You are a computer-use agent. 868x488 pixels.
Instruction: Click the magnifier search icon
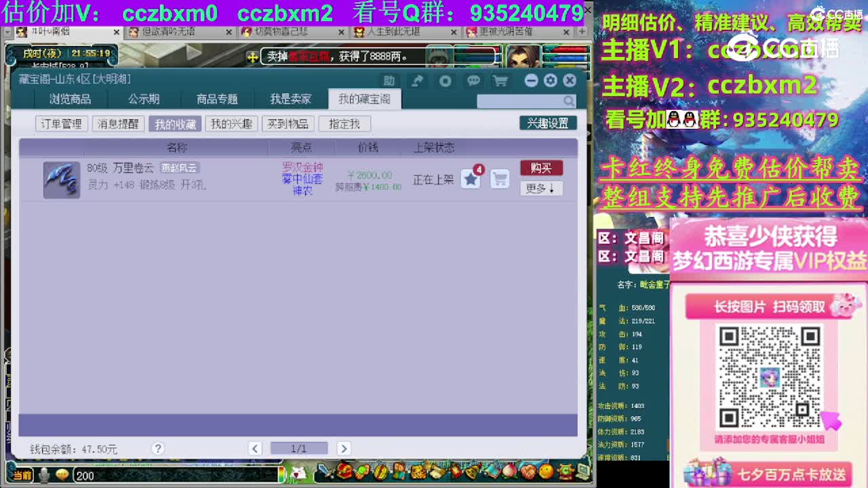click(569, 101)
